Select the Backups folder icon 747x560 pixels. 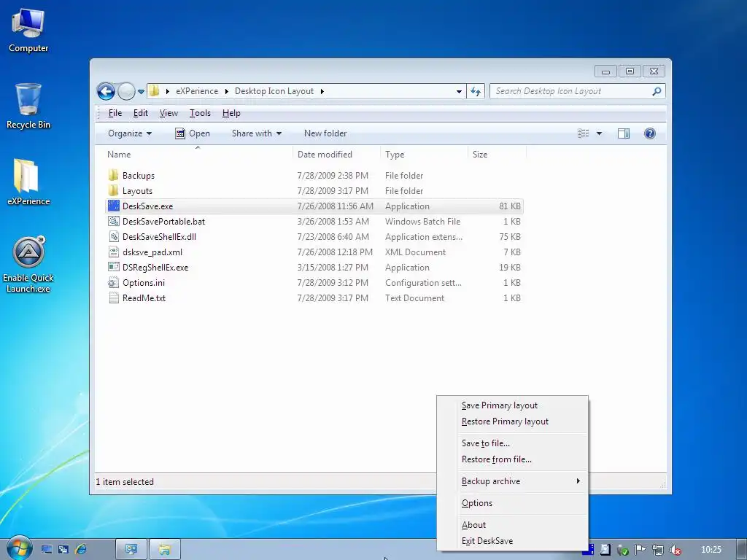pos(113,175)
